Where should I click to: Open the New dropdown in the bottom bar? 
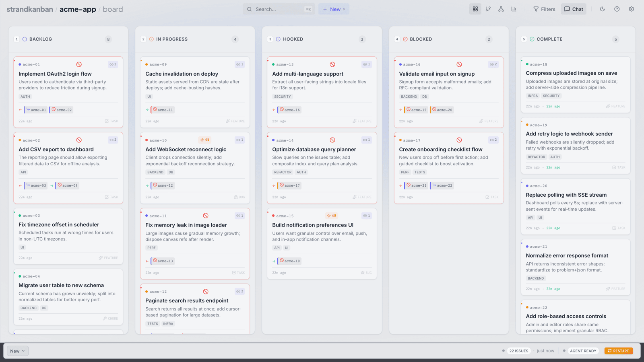(x=18, y=351)
